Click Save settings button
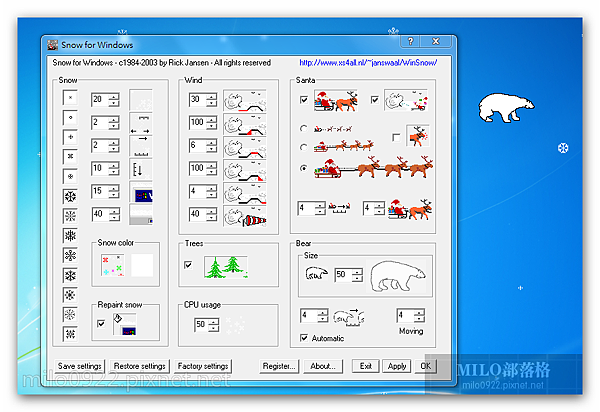The height and width of the screenshot is (412, 600). pyautogui.click(x=80, y=366)
